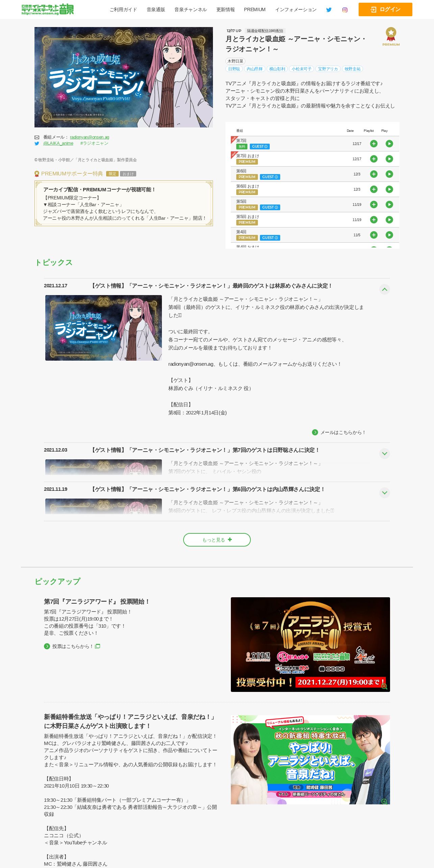The width and height of the screenshot is (434, 868).
Task: Select the 横山彰利 guest tag
Action: click(x=277, y=69)
